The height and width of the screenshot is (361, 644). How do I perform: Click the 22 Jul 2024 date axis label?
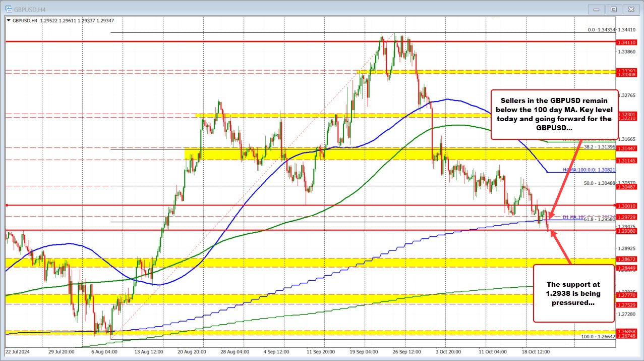click(x=19, y=352)
